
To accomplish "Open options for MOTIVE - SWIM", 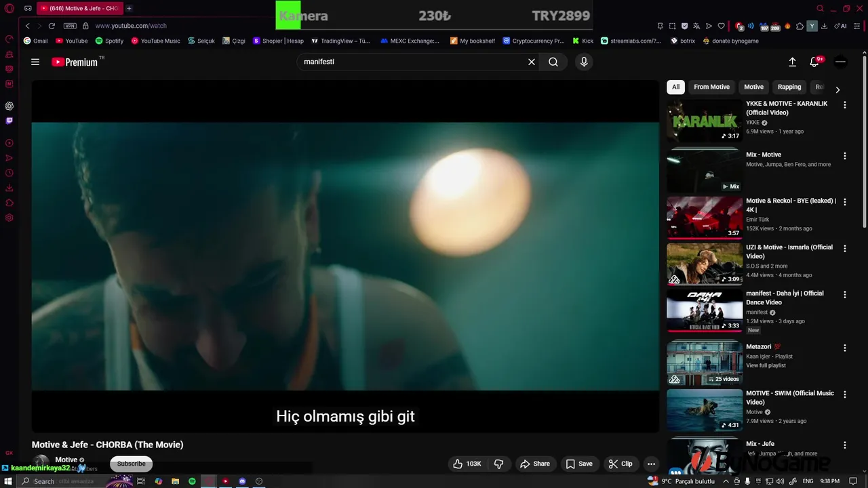I will point(845,394).
